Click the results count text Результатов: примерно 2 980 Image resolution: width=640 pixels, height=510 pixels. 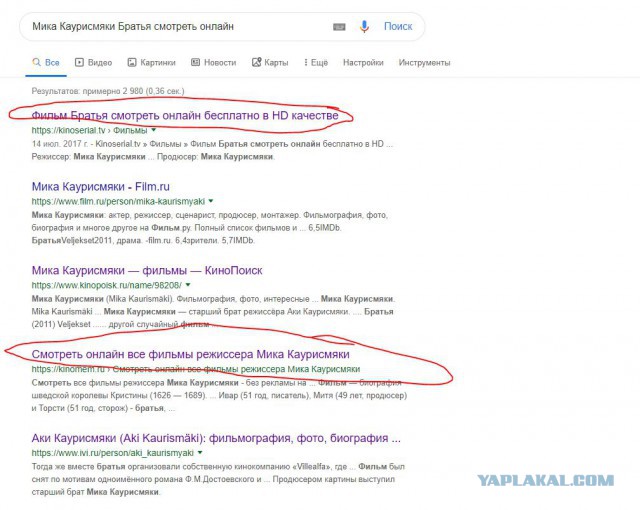point(108,91)
